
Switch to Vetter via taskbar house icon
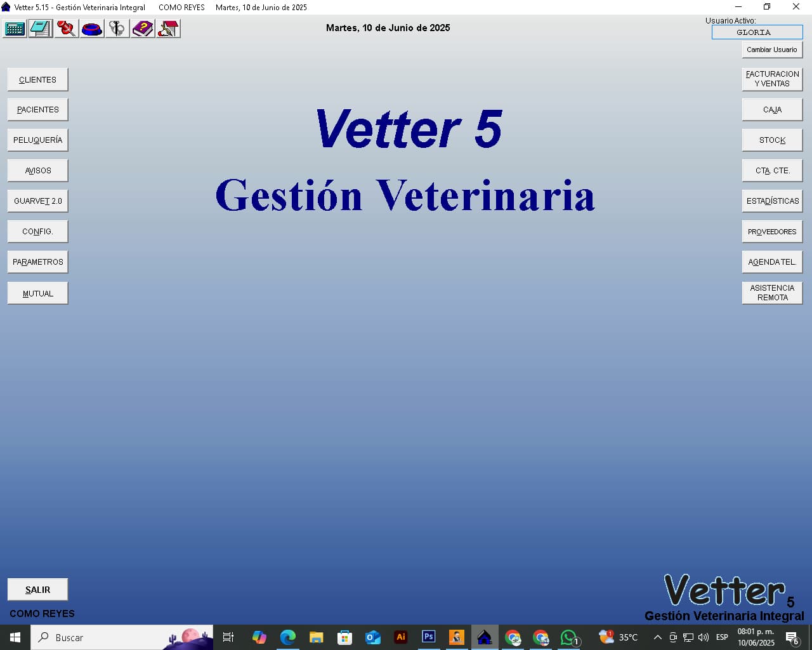tap(485, 637)
